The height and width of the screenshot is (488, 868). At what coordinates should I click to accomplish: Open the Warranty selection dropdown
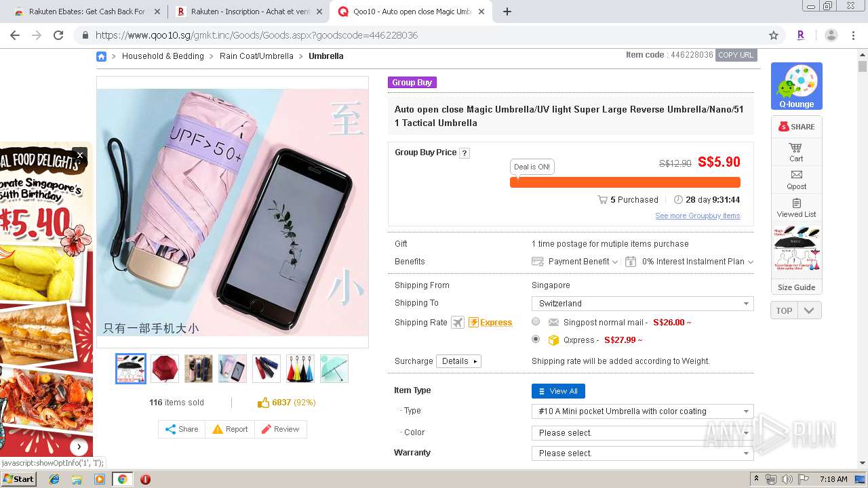(x=642, y=453)
